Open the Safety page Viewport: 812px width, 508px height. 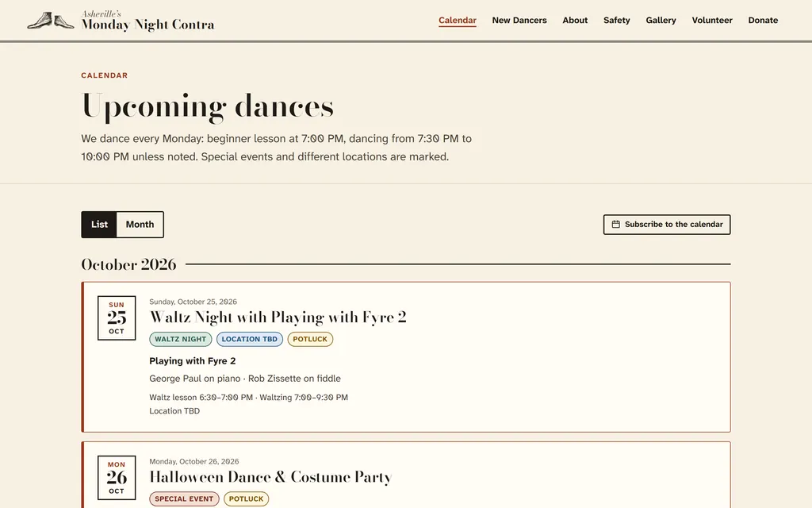tap(616, 20)
